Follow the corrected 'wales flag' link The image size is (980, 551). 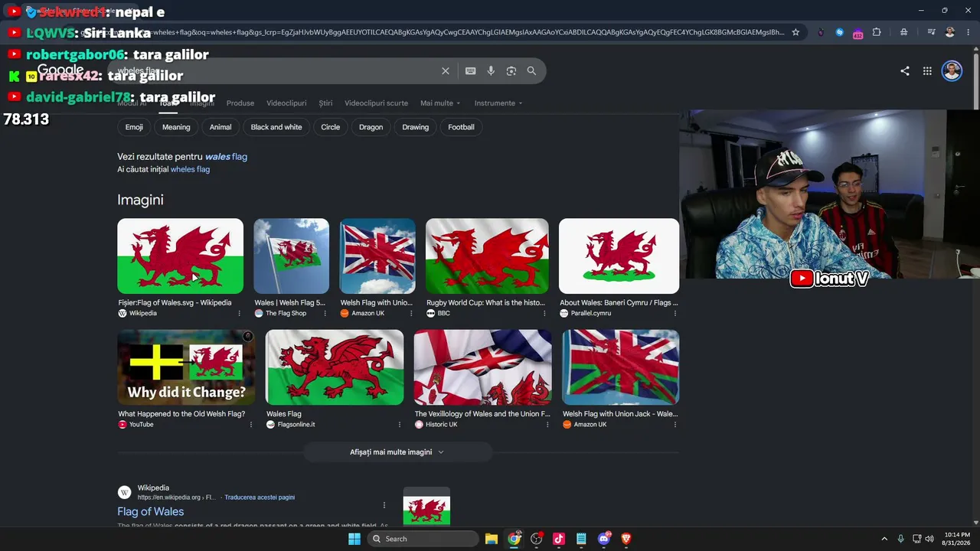pyautogui.click(x=226, y=157)
